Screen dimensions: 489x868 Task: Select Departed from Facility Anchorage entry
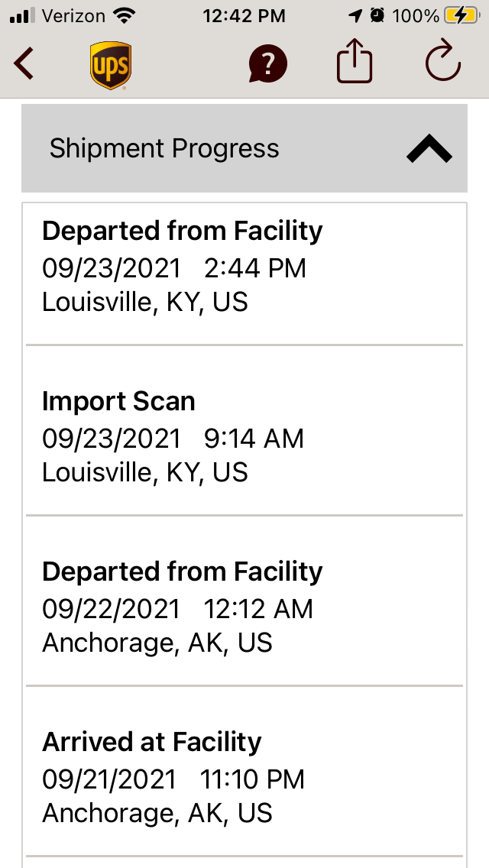click(244, 601)
